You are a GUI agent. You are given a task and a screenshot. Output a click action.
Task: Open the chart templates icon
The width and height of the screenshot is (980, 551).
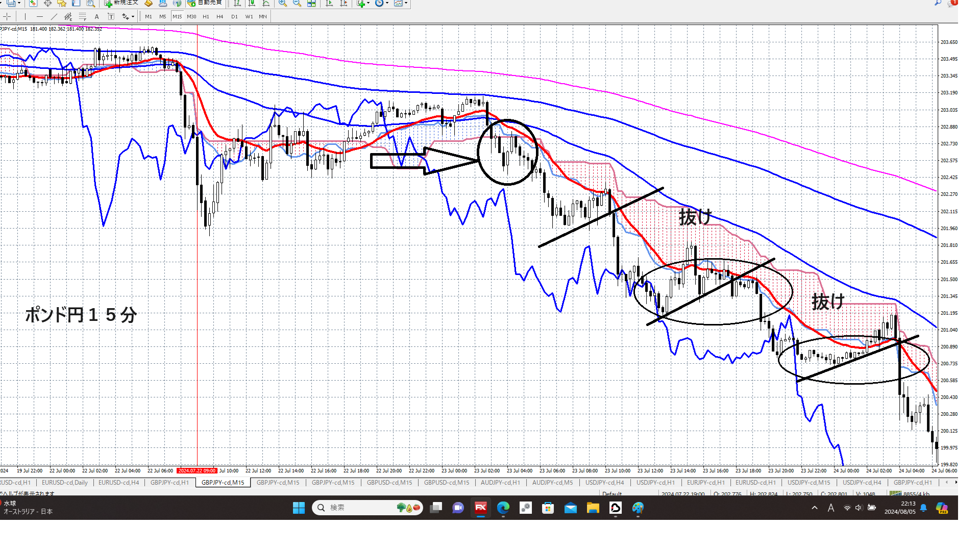[x=398, y=3]
